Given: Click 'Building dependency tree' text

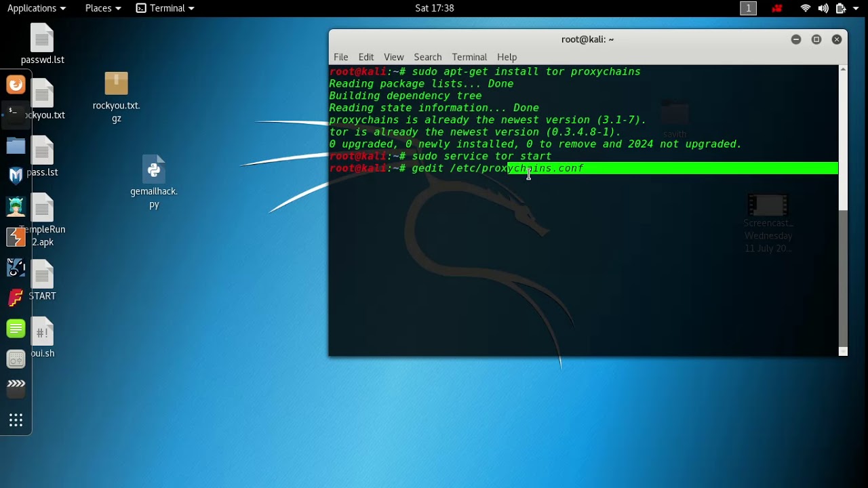Looking at the screenshot, I should point(406,96).
